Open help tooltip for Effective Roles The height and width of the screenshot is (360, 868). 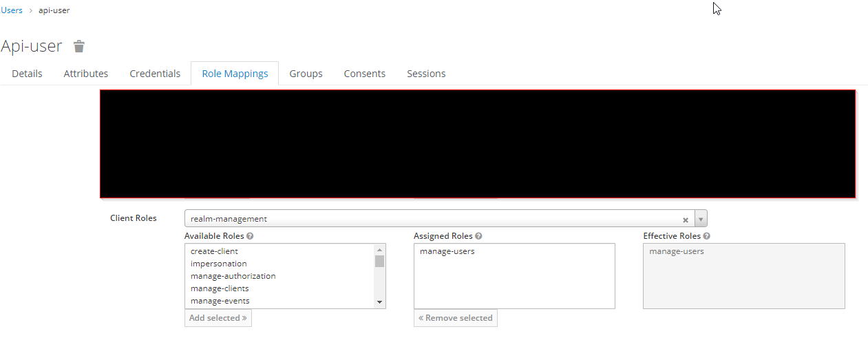click(706, 236)
